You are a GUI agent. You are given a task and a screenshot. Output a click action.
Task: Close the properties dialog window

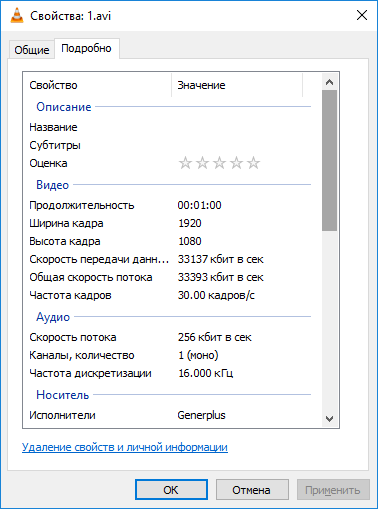coord(362,15)
